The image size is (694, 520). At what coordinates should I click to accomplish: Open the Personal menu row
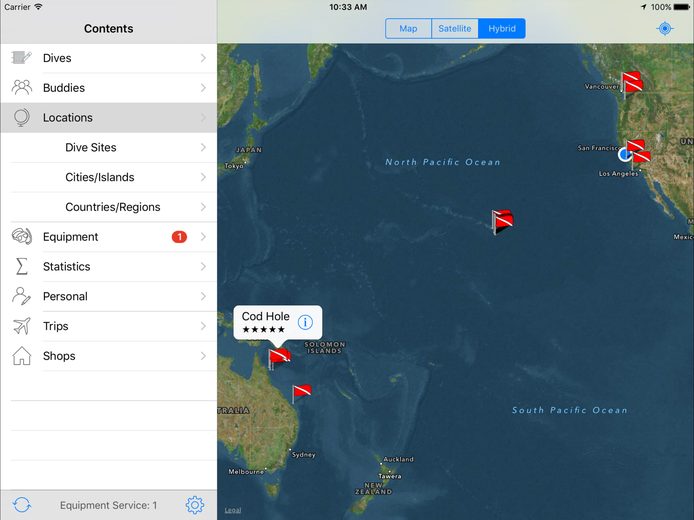pos(108,296)
